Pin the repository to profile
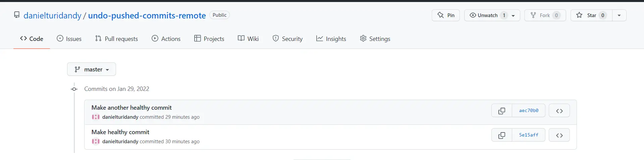This screenshot has height=160, width=644. (446, 15)
